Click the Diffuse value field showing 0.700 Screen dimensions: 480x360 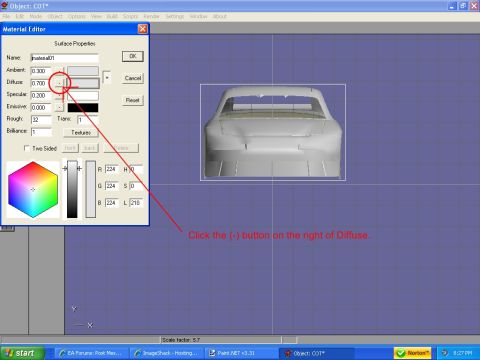[41, 83]
